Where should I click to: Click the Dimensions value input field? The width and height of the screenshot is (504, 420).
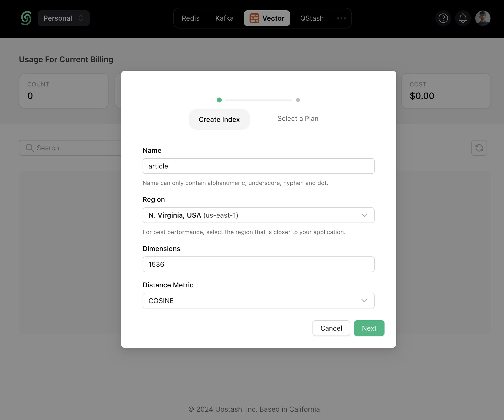258,264
